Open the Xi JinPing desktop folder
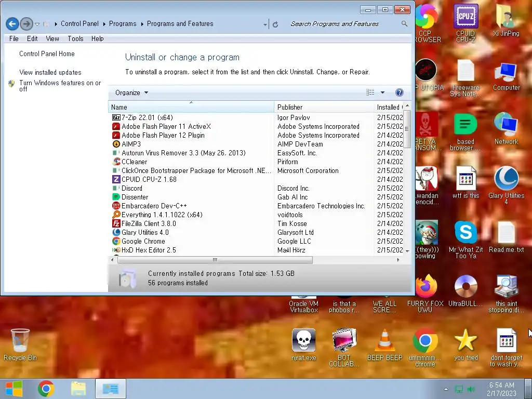This screenshot has width=532, height=399. click(506, 20)
